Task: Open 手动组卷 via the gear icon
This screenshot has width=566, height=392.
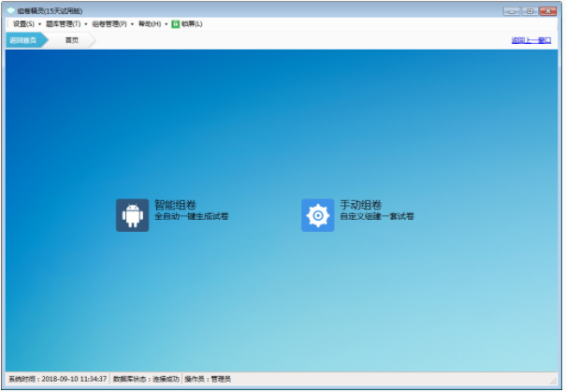Action: 318,215
